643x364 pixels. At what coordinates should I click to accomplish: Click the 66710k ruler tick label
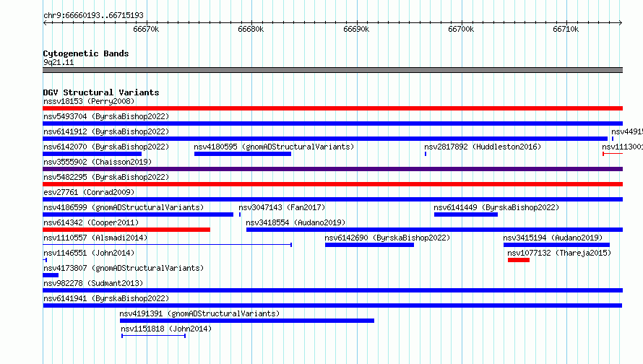click(566, 29)
